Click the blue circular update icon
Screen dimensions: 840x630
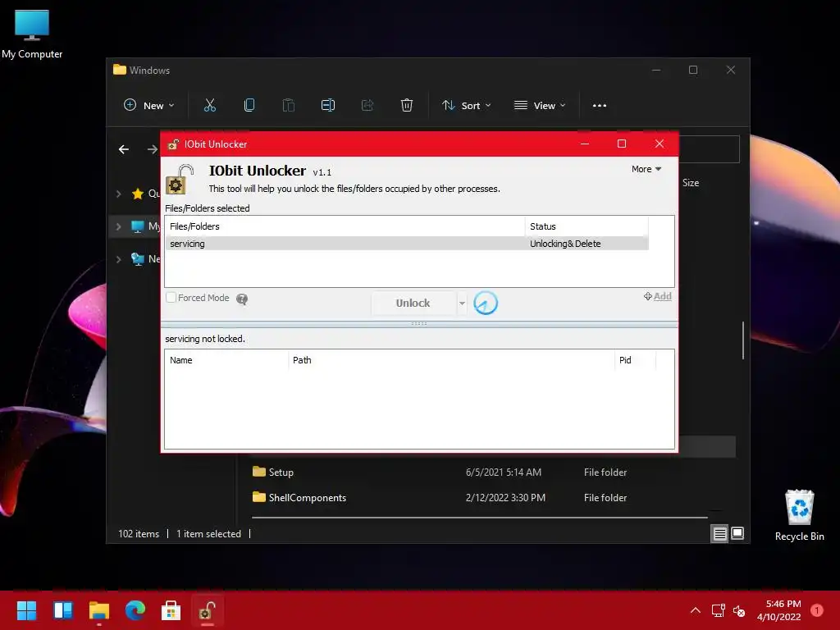click(x=486, y=304)
